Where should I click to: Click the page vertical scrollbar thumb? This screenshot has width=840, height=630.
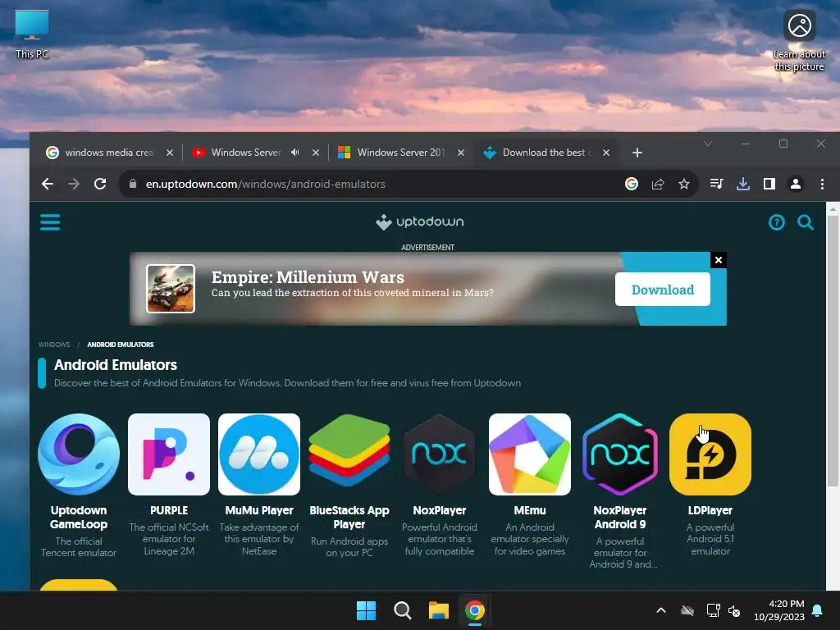tap(833, 351)
